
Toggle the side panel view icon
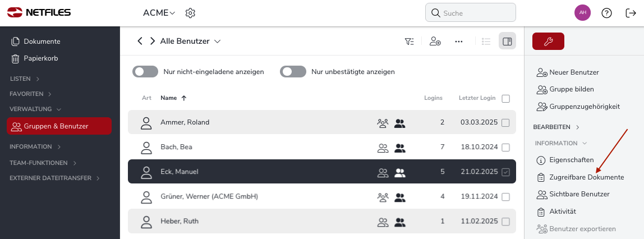pyautogui.click(x=507, y=41)
